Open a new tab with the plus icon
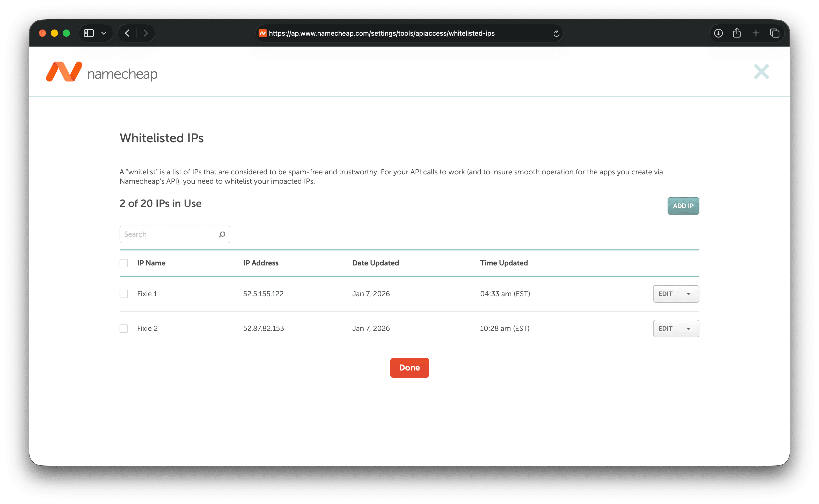Screen dimensions: 819x504 click(x=756, y=33)
